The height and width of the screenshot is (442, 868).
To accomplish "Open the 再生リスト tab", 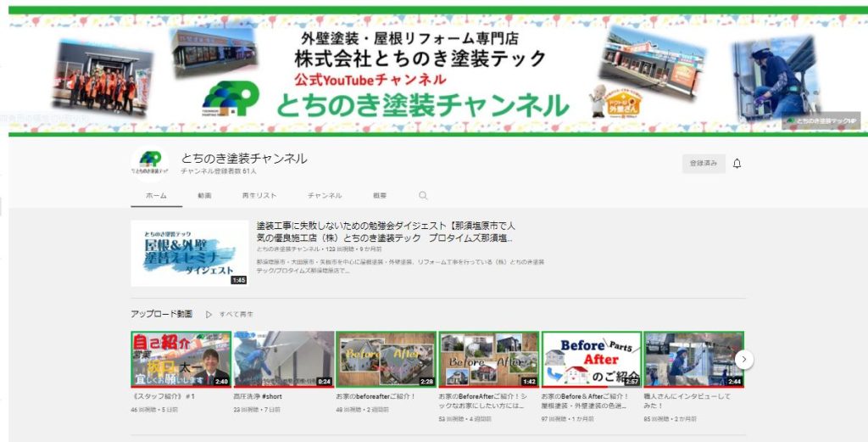I will point(259,196).
